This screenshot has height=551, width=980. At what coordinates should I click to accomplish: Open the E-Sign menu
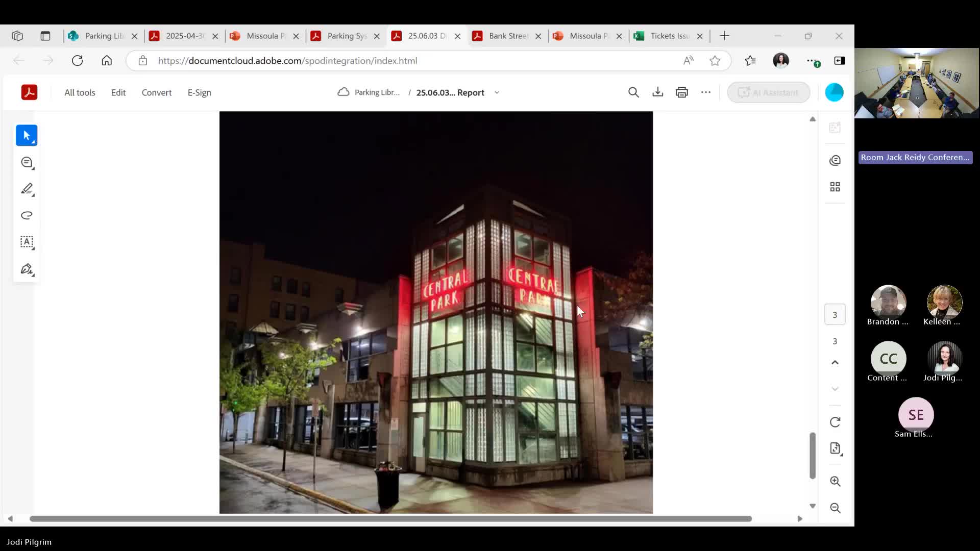199,92
